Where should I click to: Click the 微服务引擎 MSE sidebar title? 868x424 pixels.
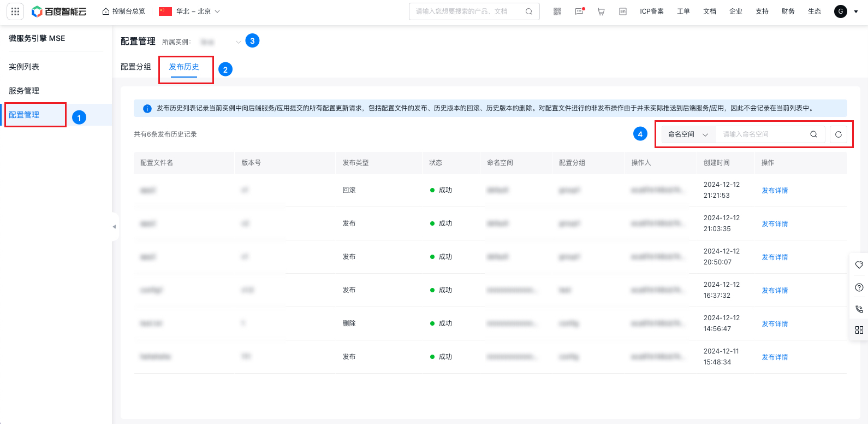click(x=37, y=38)
